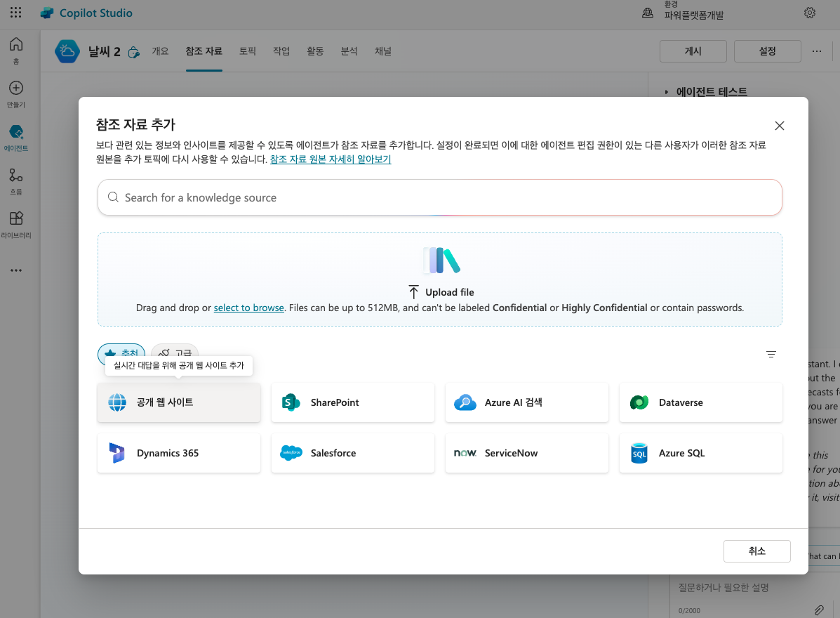Image resolution: width=840 pixels, height=618 pixels.
Task: Select the Dataverse source card
Action: coord(701,402)
